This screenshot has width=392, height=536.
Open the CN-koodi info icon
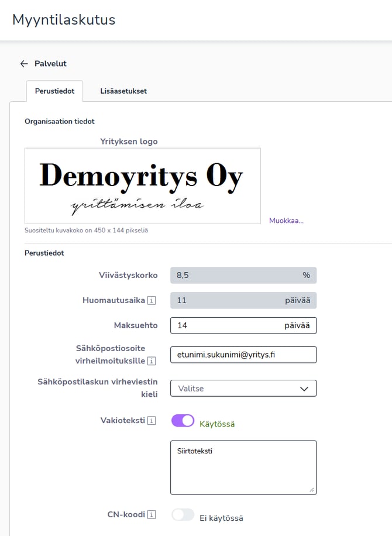(151, 515)
